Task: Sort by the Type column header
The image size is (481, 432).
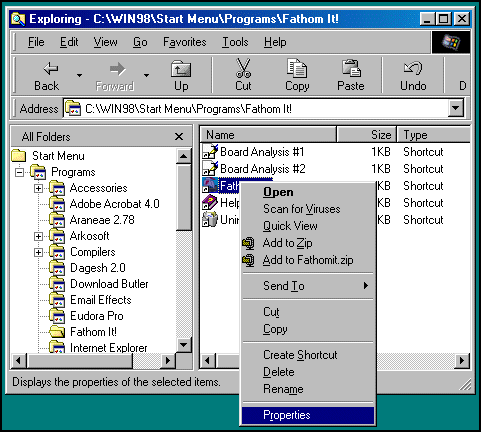Action: pos(433,135)
